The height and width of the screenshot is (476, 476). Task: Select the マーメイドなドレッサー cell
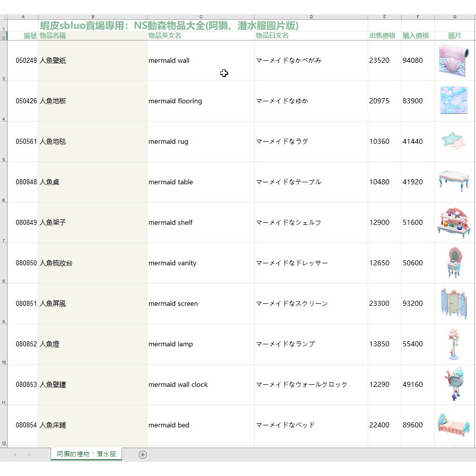pos(311,263)
